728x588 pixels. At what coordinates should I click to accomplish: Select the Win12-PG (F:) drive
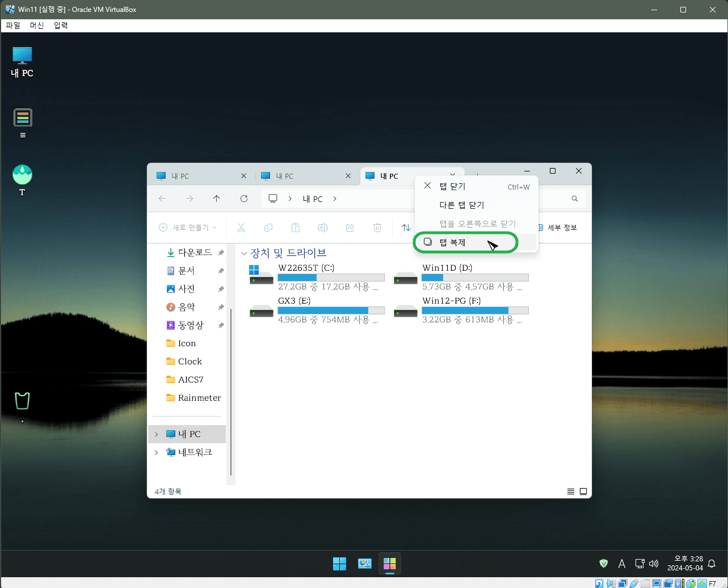coord(462,310)
